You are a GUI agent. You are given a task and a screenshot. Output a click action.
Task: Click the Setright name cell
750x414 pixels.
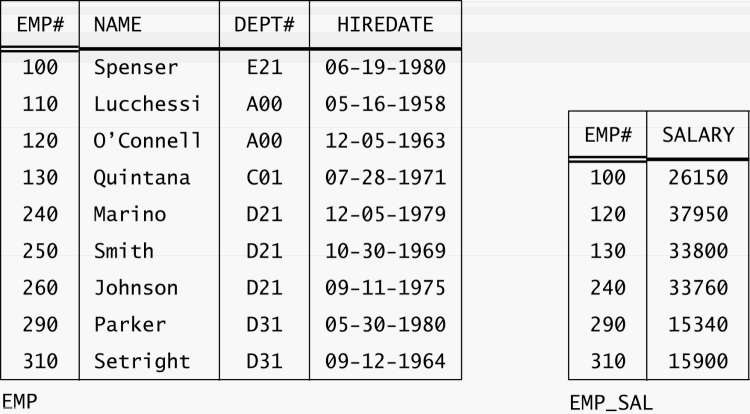tap(141, 360)
